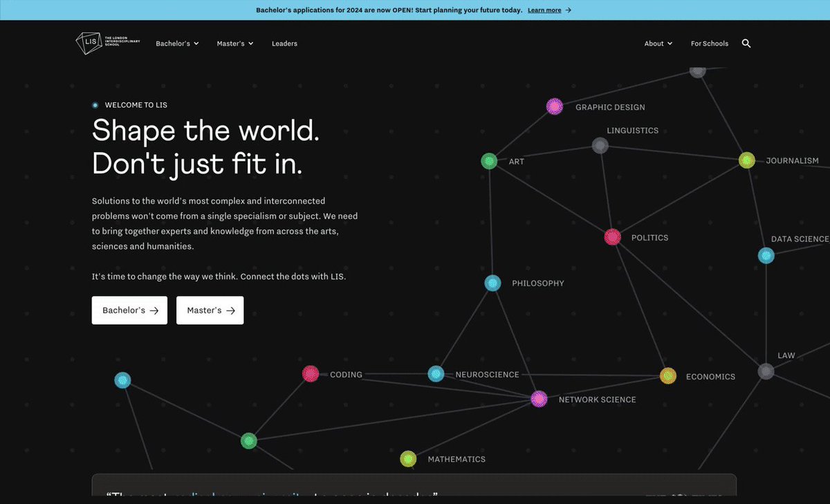Expand the Bachelor's navigation dropdown
Image resolution: width=830 pixels, height=504 pixels.
pyautogui.click(x=177, y=44)
